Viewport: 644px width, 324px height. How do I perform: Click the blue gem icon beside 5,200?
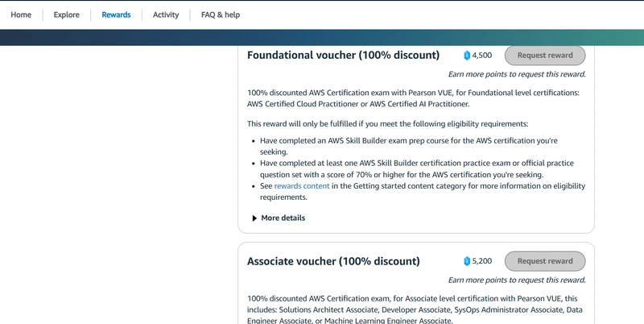[467, 261]
